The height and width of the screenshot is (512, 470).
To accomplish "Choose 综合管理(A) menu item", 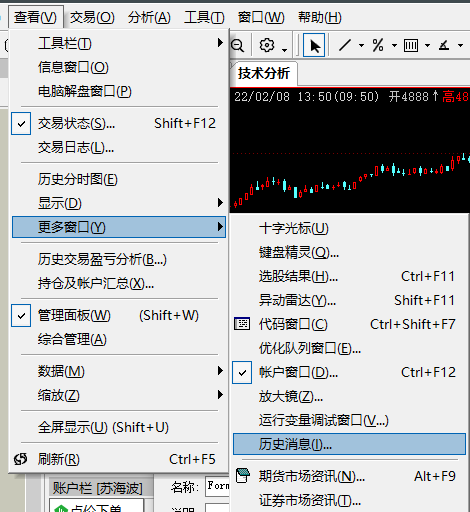I will (119, 339).
